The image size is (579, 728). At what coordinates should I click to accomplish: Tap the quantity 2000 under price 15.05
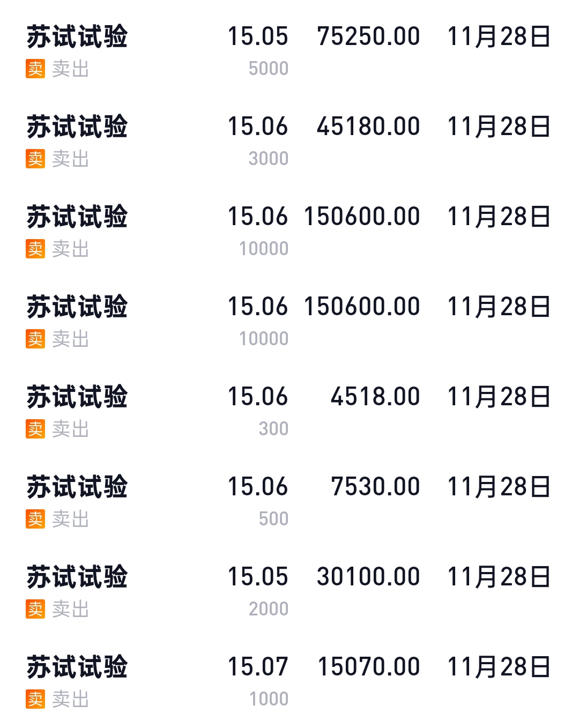pos(269,609)
